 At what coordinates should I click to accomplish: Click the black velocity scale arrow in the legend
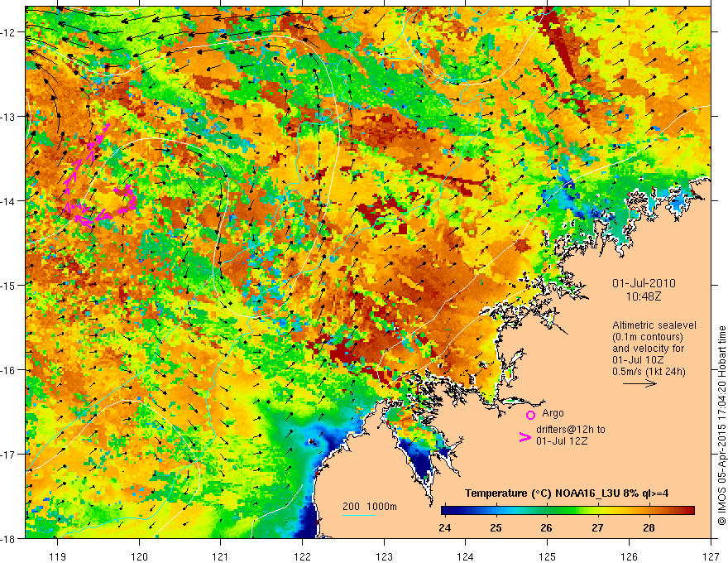639,383
